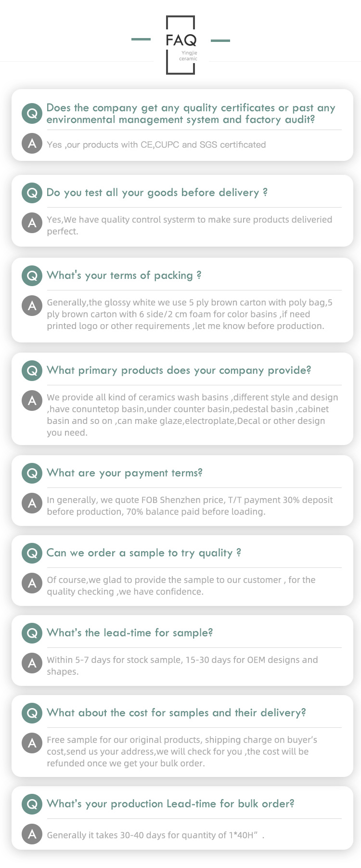
Task: Expand "What's your terms of packing" question
Action: [124, 276]
